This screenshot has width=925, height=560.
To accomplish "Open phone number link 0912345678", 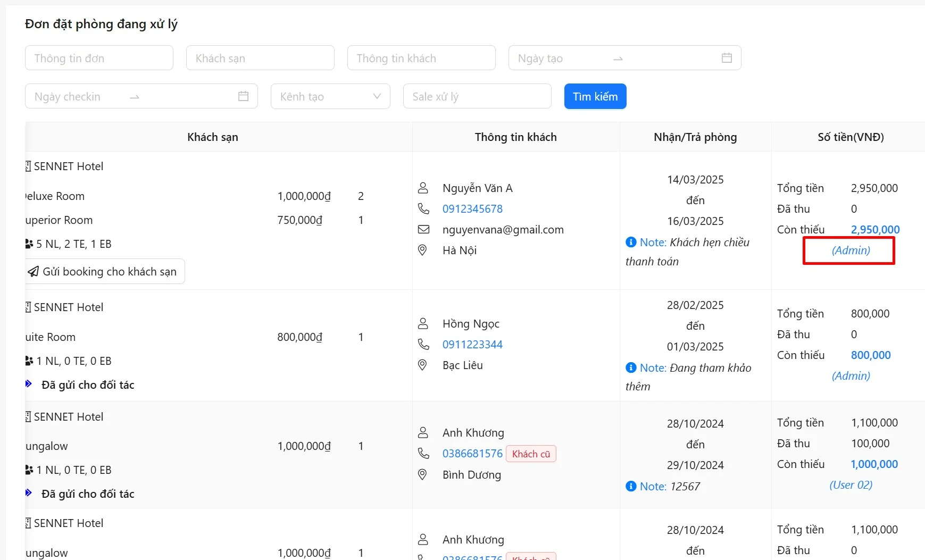I will click(472, 208).
